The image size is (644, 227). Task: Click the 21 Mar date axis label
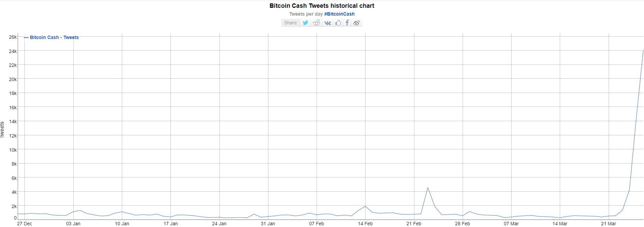point(608,224)
